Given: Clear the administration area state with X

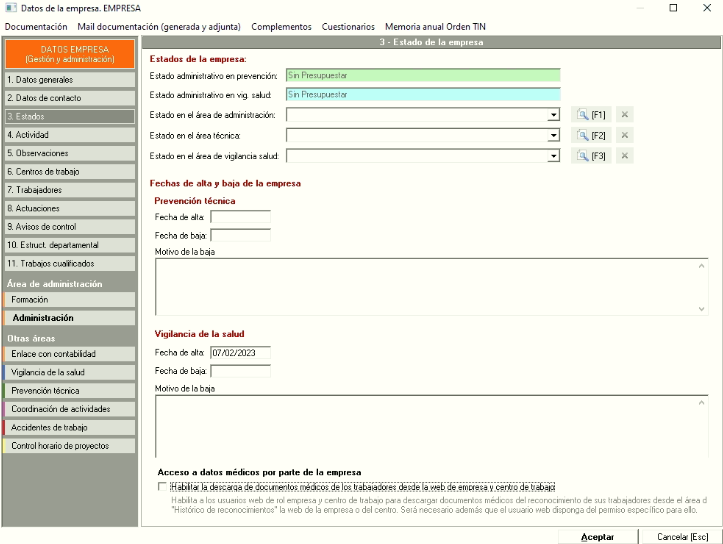Looking at the screenshot, I should tap(625, 115).
